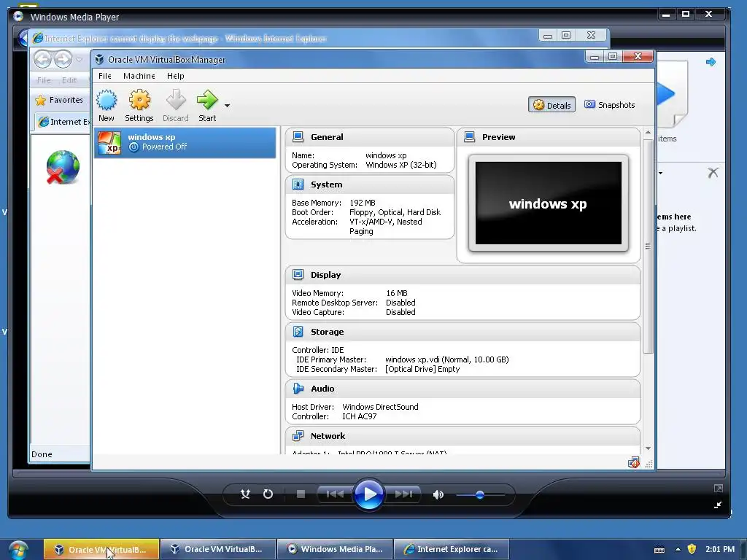Click the security shield tray icon
The image size is (747, 560).
(x=692, y=549)
